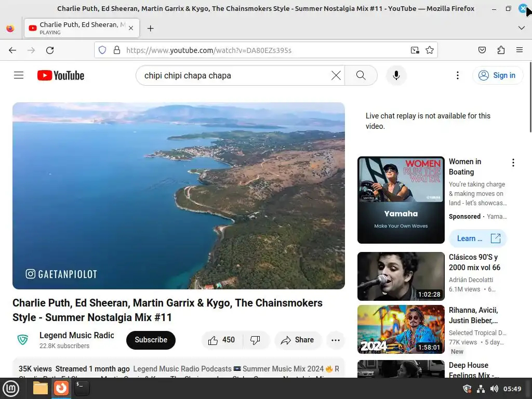Viewport: 532px width, 399px height.
Task: Open options menu for Women in Boating ad
Action: (x=513, y=163)
